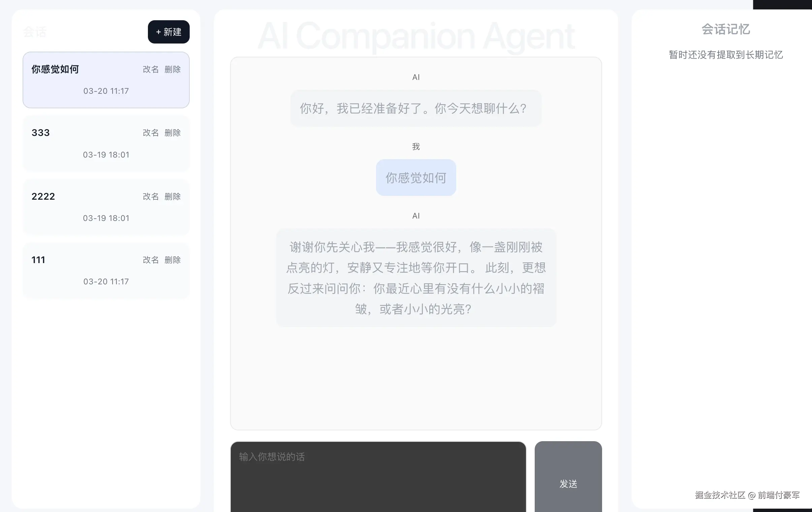The width and height of the screenshot is (812, 512).
Task: Click the + 新建 button to create session
Action: [168, 32]
